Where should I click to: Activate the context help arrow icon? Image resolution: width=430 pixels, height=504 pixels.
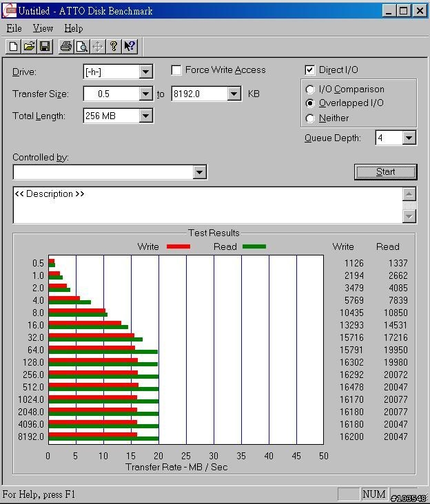point(130,47)
